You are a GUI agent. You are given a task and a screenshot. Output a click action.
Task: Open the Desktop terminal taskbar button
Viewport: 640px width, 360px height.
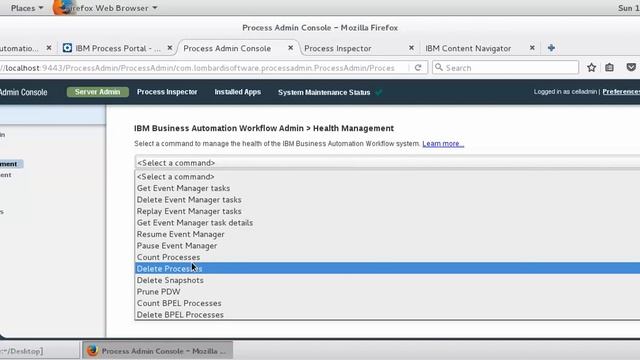point(39,351)
